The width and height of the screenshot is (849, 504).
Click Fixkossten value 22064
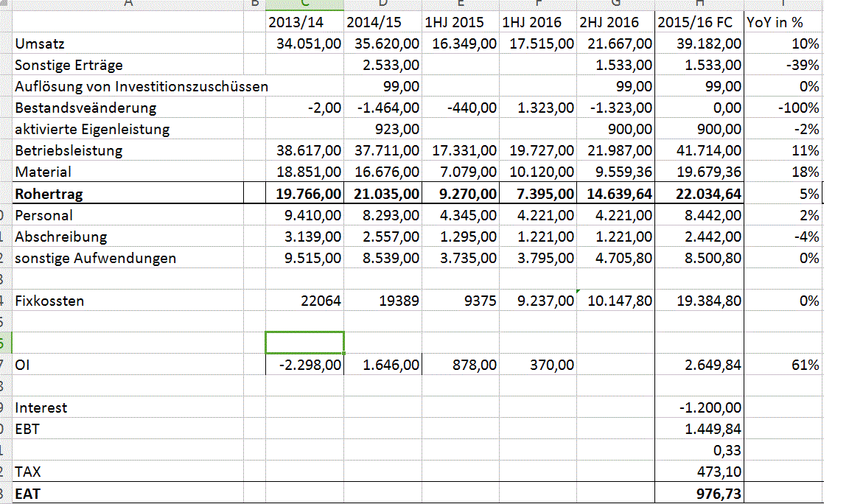[304, 301]
